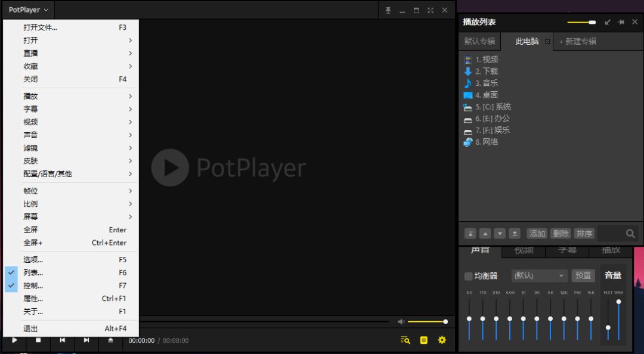Click the previous track button
Viewport: 644px width, 354px height.
point(62,340)
